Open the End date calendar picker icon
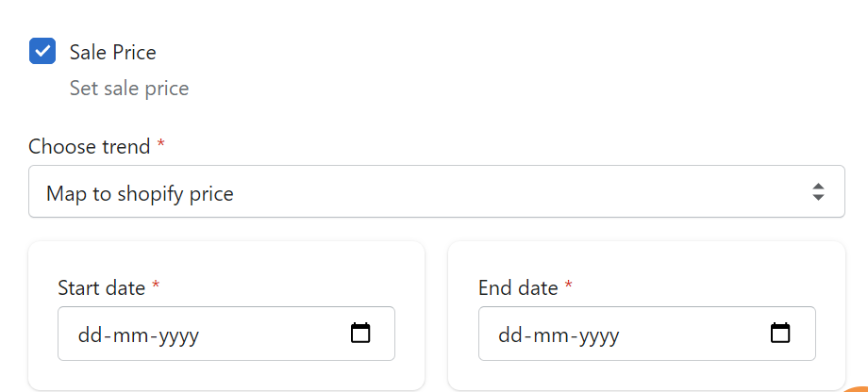Image resolution: width=868 pixels, height=392 pixels. pos(780,333)
